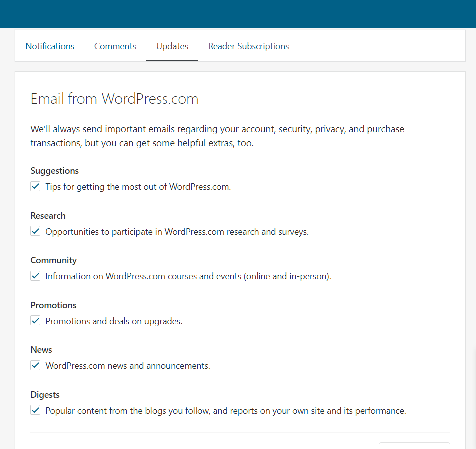
Task: Open the Notifications tab
Action: tap(50, 46)
